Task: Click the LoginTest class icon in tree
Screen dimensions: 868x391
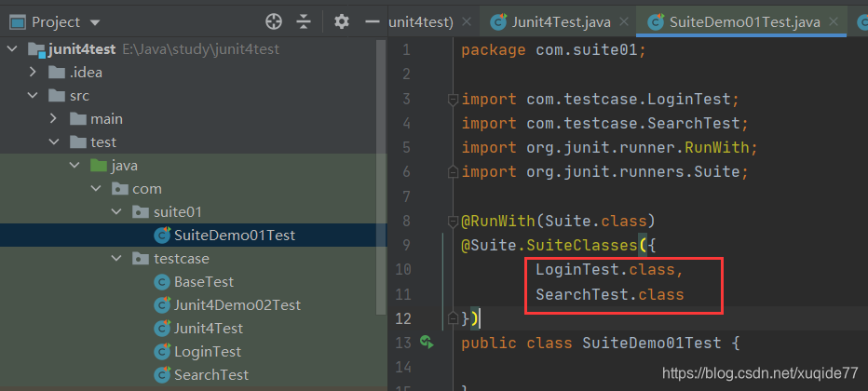Action: (162, 352)
